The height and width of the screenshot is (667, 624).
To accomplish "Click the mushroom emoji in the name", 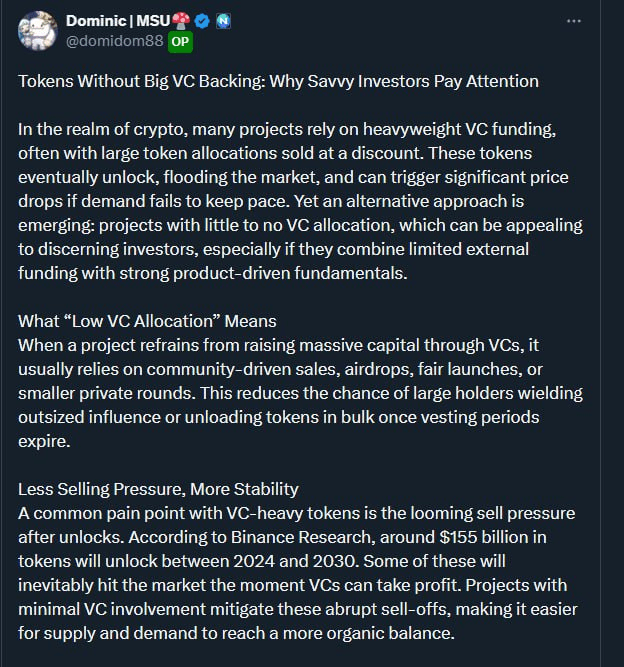I will pos(181,21).
